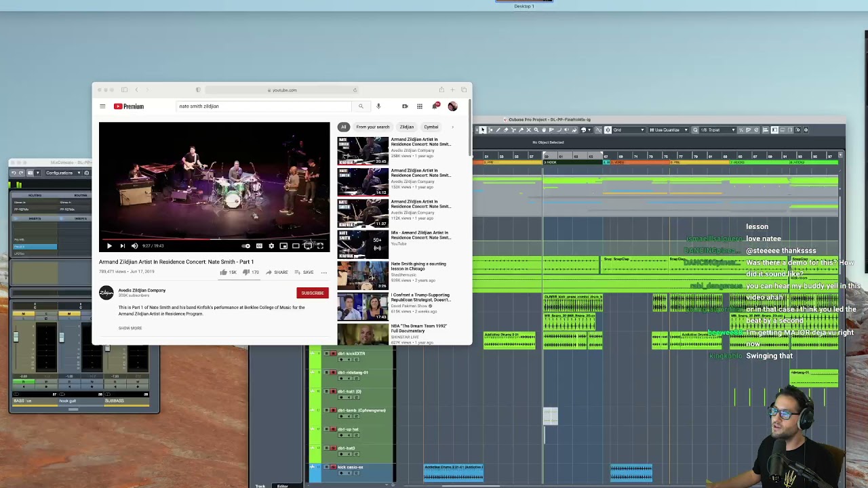
Task: Open recommended video with 14:12 duration
Action: click(x=363, y=182)
